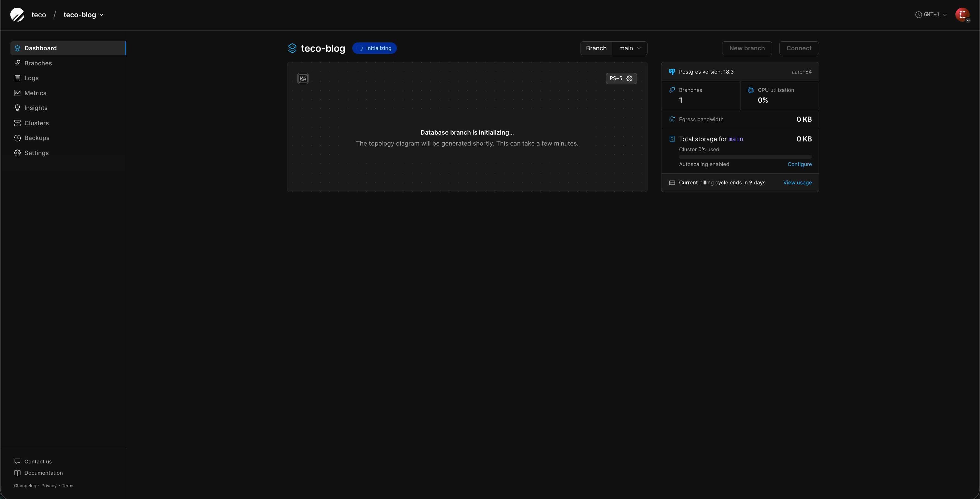Click the Postgres elephant icon
Viewport: 980px width, 499px height.
coord(672,72)
